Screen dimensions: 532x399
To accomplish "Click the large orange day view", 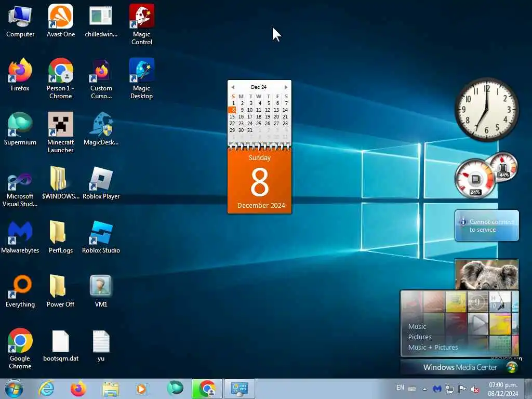I will (x=260, y=181).
